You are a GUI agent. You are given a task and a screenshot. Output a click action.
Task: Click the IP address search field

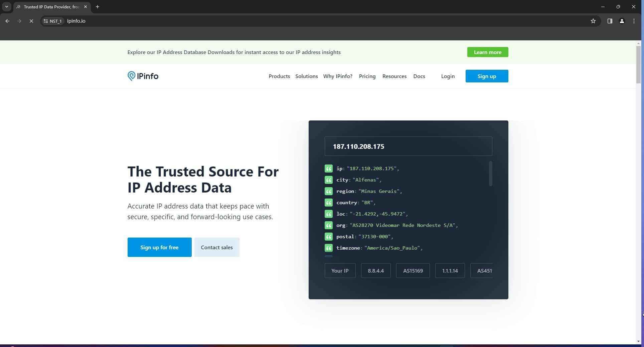click(408, 146)
